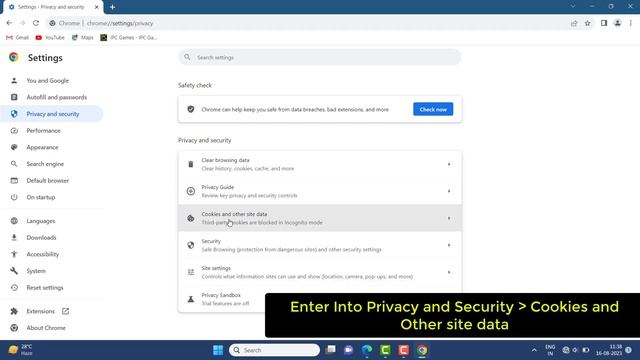Open YouTube bookmark
The height and width of the screenshot is (360, 640).
pos(50,38)
